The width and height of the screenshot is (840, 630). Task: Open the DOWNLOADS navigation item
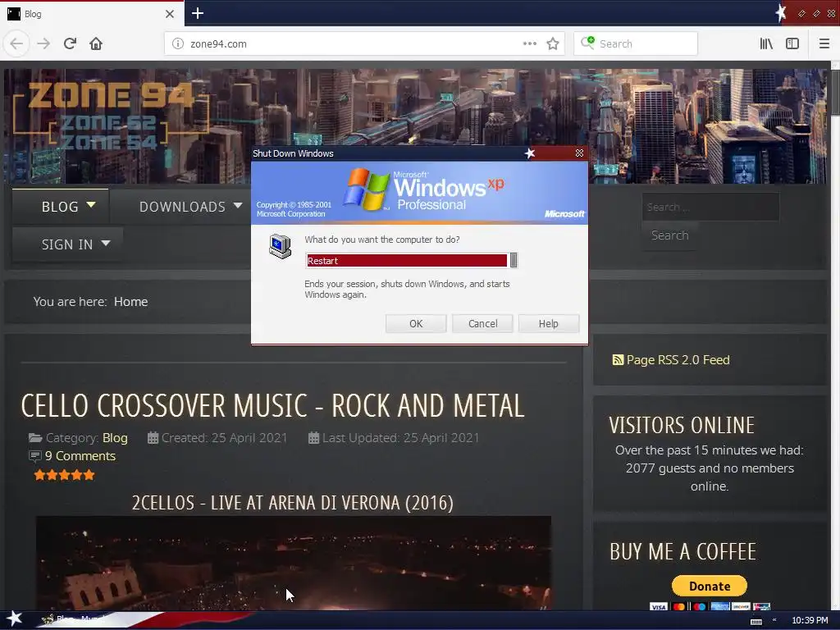(182, 207)
